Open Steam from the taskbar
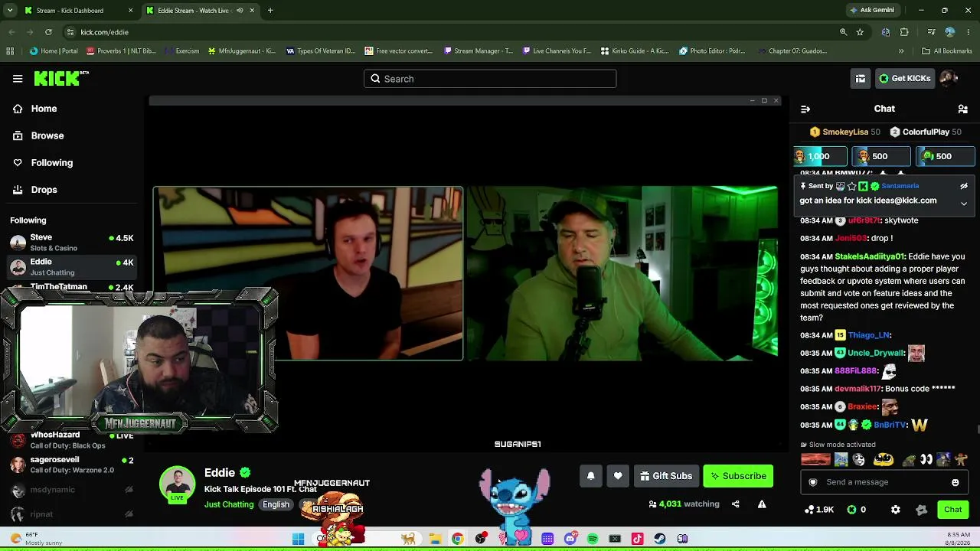Screen dimensions: 980x551 click(660, 539)
